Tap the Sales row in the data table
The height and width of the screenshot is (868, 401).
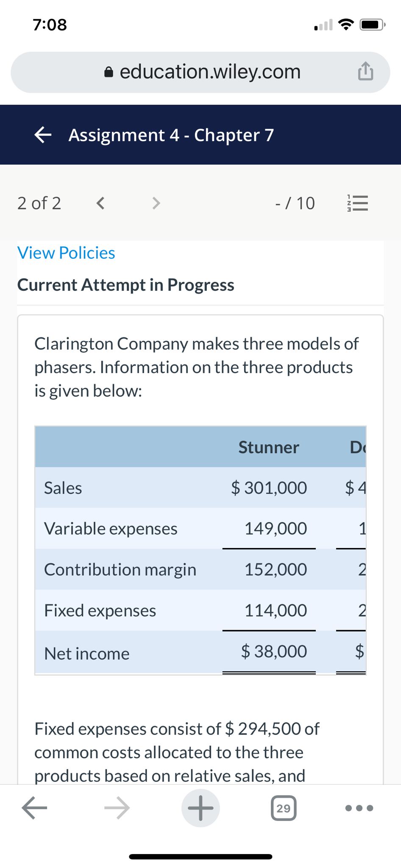tap(63, 487)
